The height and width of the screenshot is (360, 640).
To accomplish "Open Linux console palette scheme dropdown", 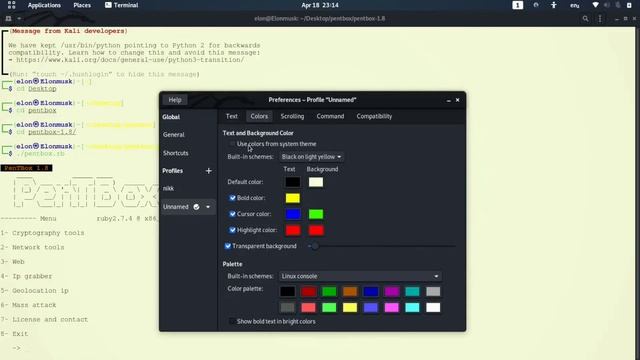I will 360,276.
